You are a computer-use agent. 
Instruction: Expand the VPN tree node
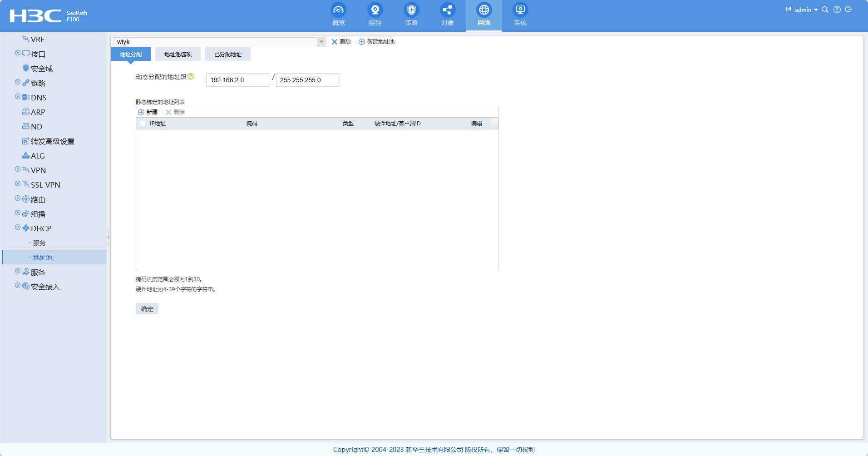click(18, 169)
